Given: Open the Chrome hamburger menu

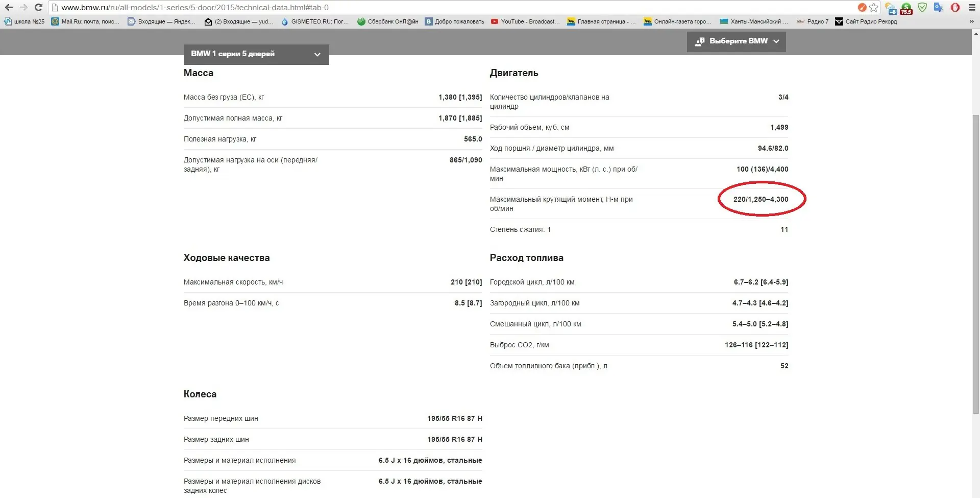Looking at the screenshot, I should pyautogui.click(x=972, y=7).
